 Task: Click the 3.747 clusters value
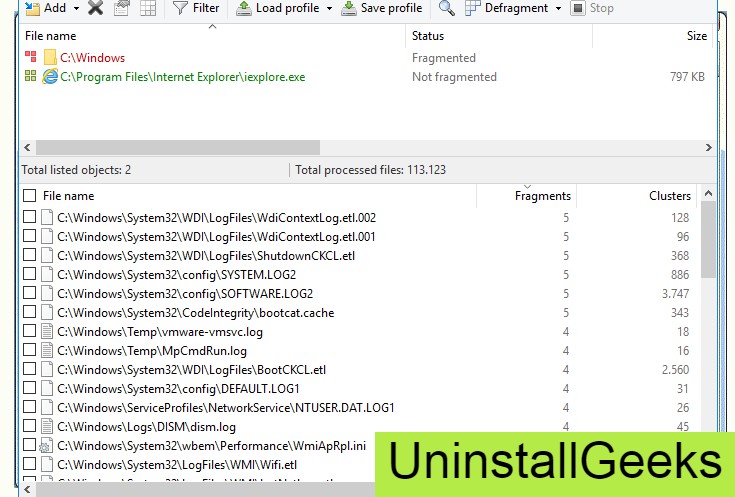pos(675,294)
